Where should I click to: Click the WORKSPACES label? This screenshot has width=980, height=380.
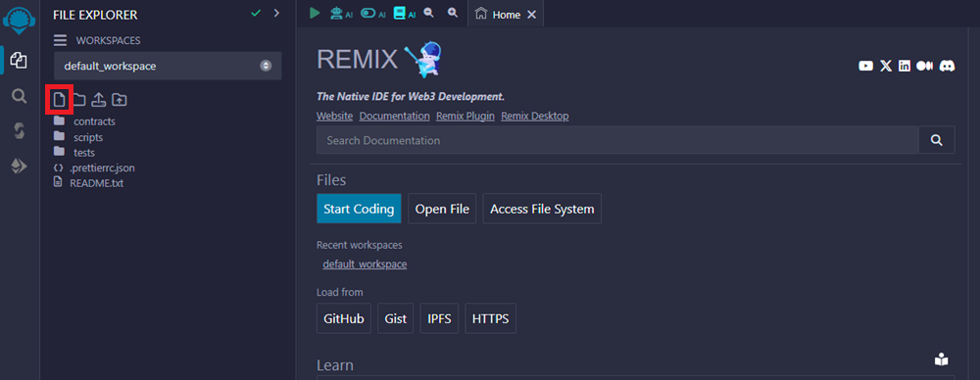click(x=108, y=40)
